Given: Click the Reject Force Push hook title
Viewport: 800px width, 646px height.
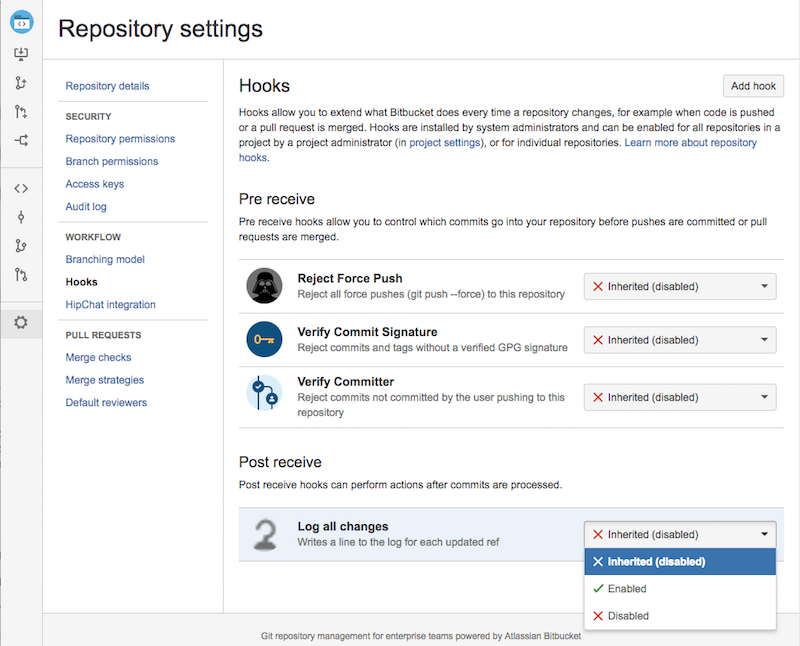Looking at the screenshot, I should [350, 279].
